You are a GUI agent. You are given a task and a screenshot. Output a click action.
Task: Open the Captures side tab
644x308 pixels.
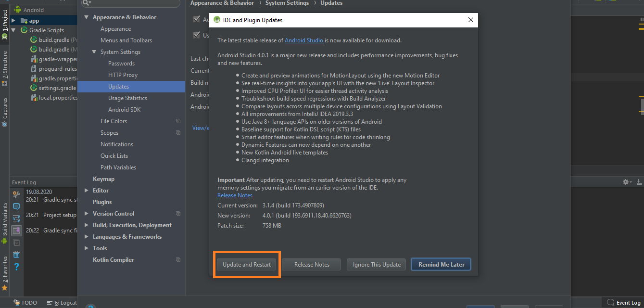click(x=5, y=112)
